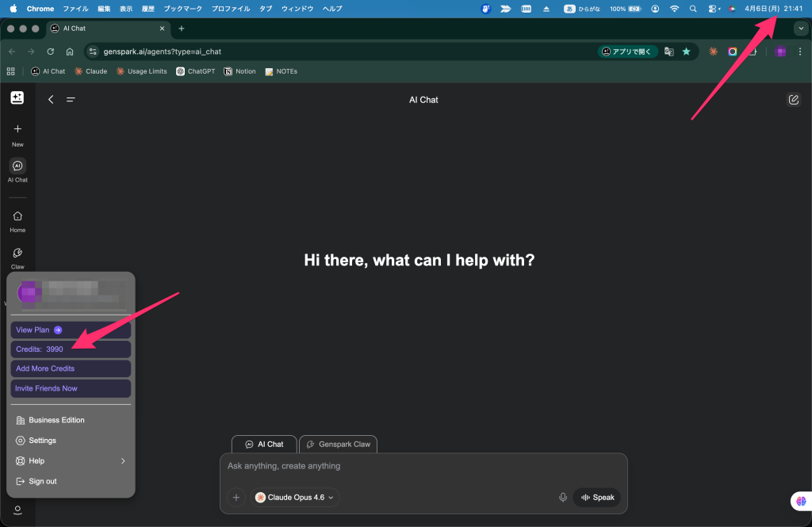Expand the Help submenu chevron
This screenshot has height=527, width=812.
(x=123, y=461)
